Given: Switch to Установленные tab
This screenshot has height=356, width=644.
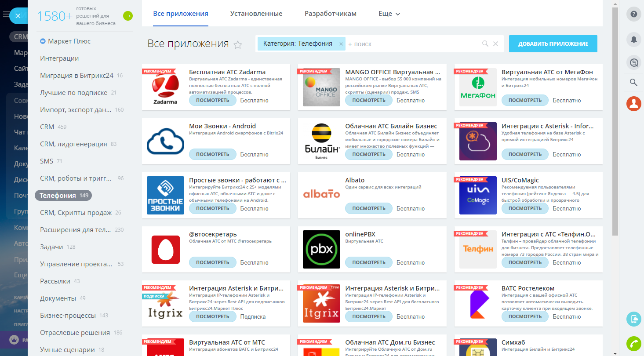Looking at the screenshot, I should (256, 14).
